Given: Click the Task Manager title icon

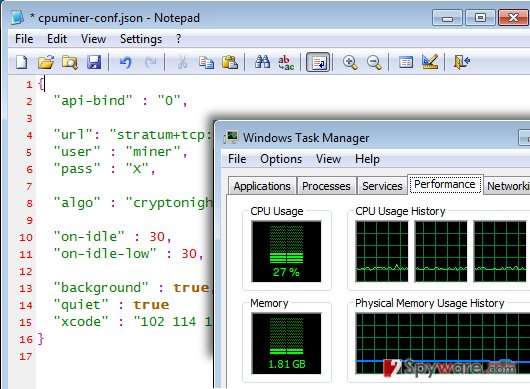Looking at the screenshot, I should tap(231, 138).
